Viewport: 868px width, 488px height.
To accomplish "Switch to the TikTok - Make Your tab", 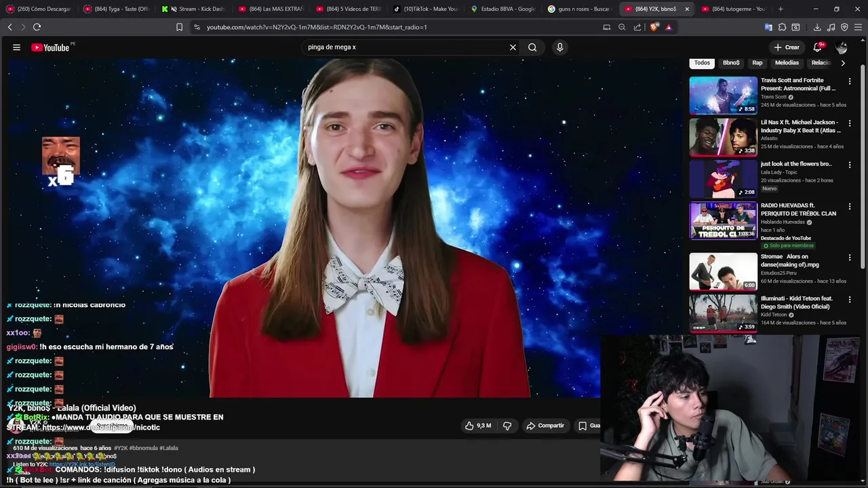I will [426, 9].
